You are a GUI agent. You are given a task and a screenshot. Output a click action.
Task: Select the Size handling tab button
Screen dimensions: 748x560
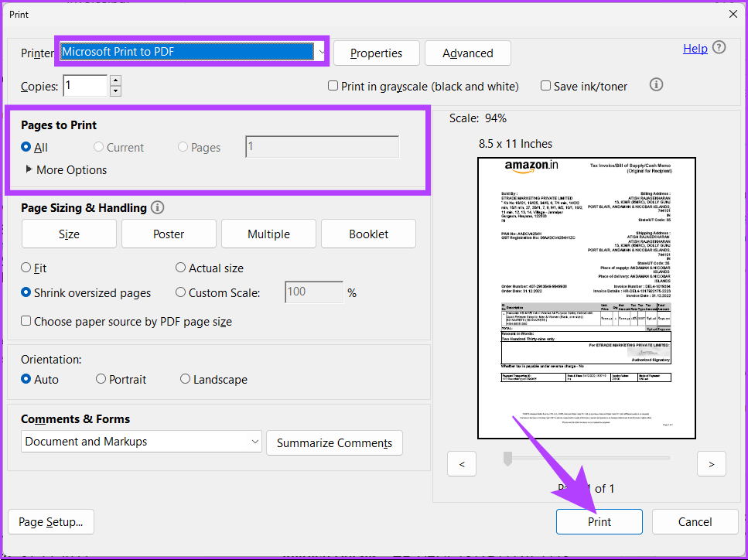tap(69, 234)
